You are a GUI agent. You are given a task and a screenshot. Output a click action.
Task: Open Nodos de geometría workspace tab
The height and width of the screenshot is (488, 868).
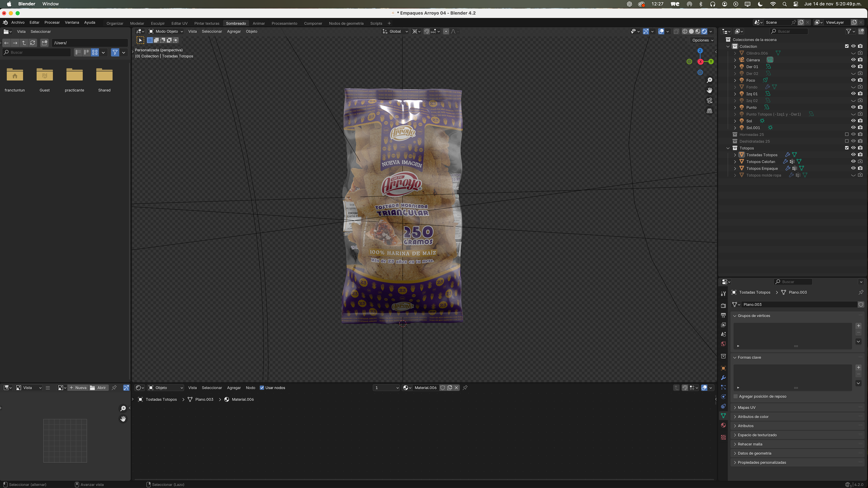(346, 23)
